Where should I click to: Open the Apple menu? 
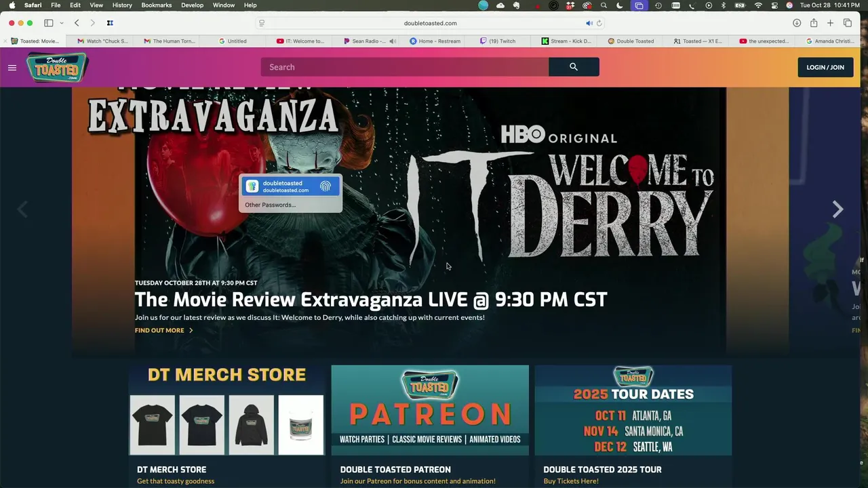(12, 5)
